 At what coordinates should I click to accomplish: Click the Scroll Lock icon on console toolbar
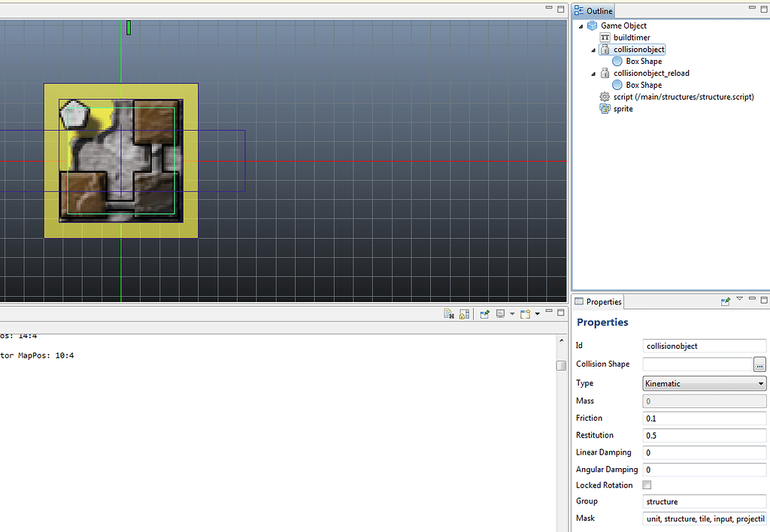464,313
